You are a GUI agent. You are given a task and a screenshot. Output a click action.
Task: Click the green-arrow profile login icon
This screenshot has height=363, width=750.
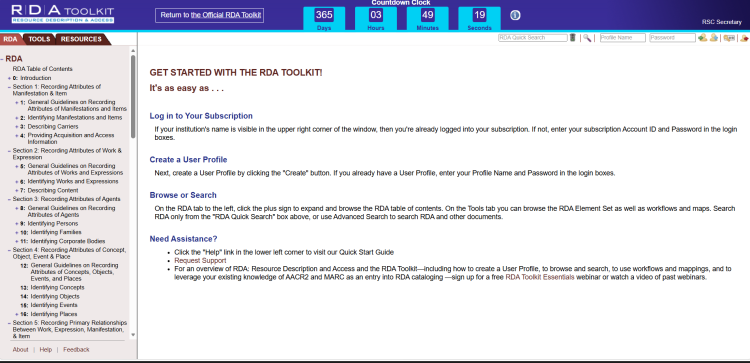tap(702, 38)
